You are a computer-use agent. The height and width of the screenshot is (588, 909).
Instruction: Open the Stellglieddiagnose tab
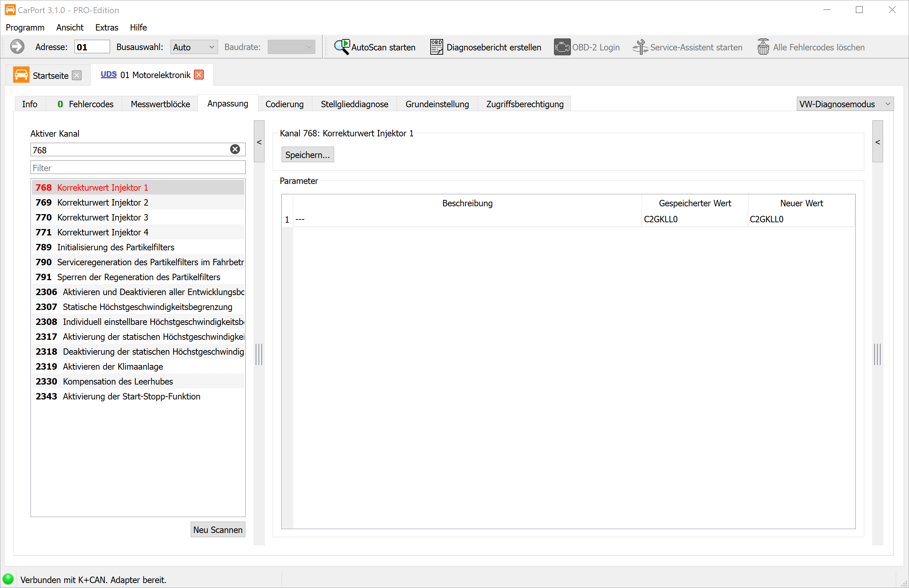coord(354,104)
